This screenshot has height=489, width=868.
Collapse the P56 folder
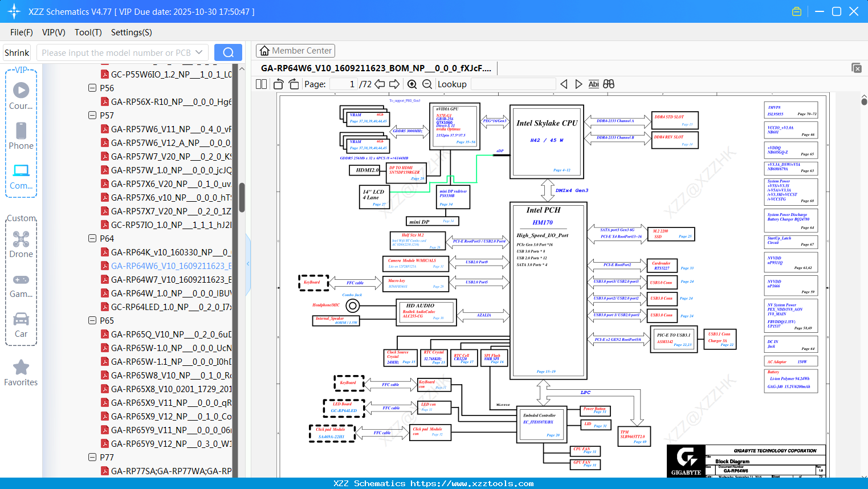click(92, 88)
